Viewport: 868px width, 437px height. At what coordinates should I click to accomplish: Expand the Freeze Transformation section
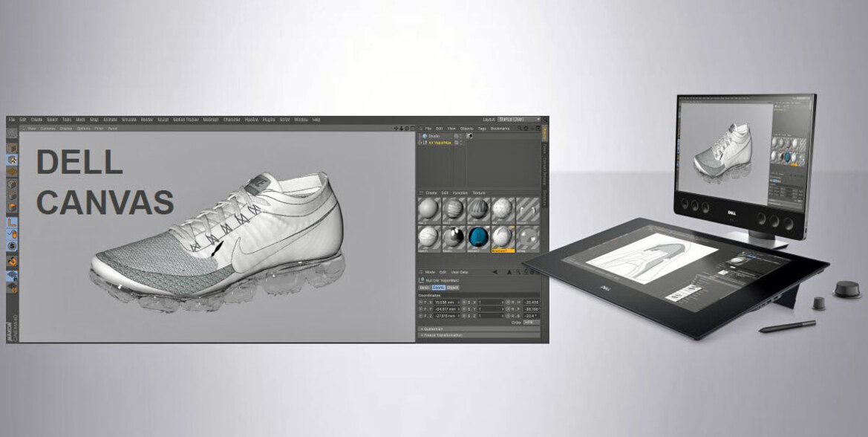click(x=478, y=335)
